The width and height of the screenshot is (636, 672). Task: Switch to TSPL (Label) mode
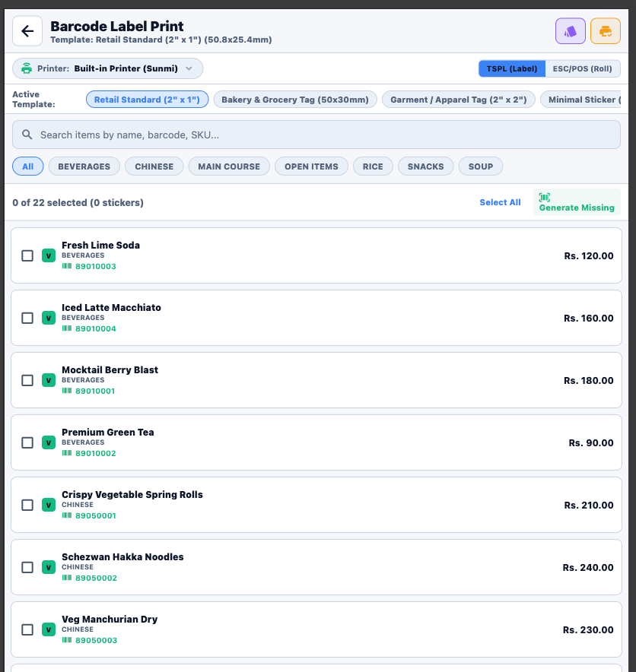tap(512, 68)
